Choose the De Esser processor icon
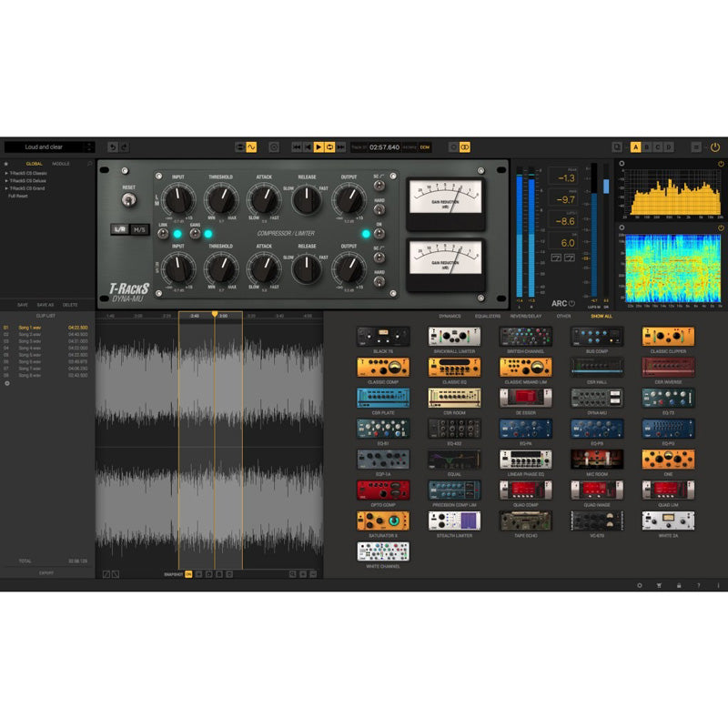The image size is (728, 728). tap(525, 397)
